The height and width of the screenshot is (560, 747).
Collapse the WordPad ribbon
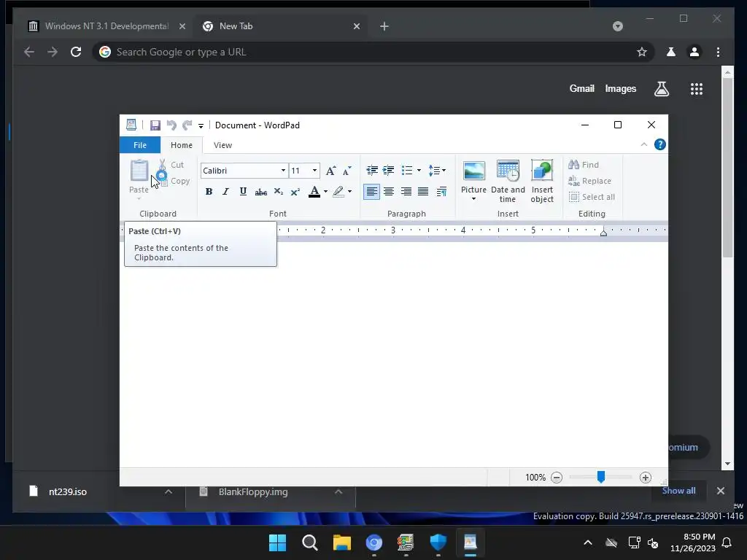coord(644,144)
